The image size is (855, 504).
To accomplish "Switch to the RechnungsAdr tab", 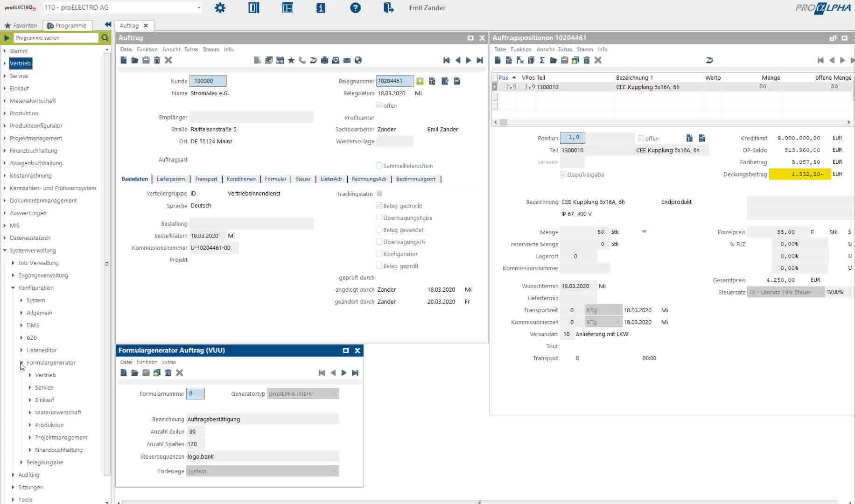I will [369, 179].
